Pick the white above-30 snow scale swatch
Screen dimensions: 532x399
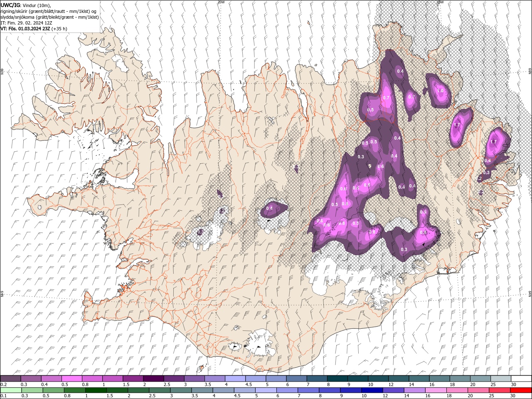pos(522,379)
